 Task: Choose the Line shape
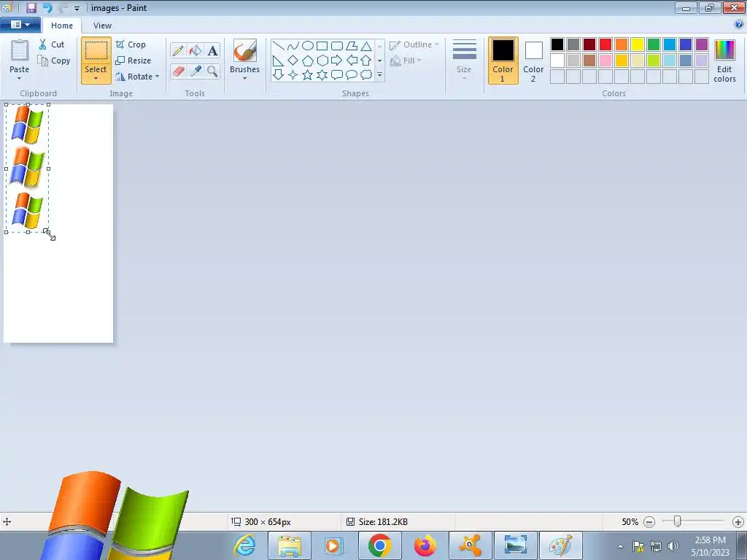pyautogui.click(x=279, y=46)
